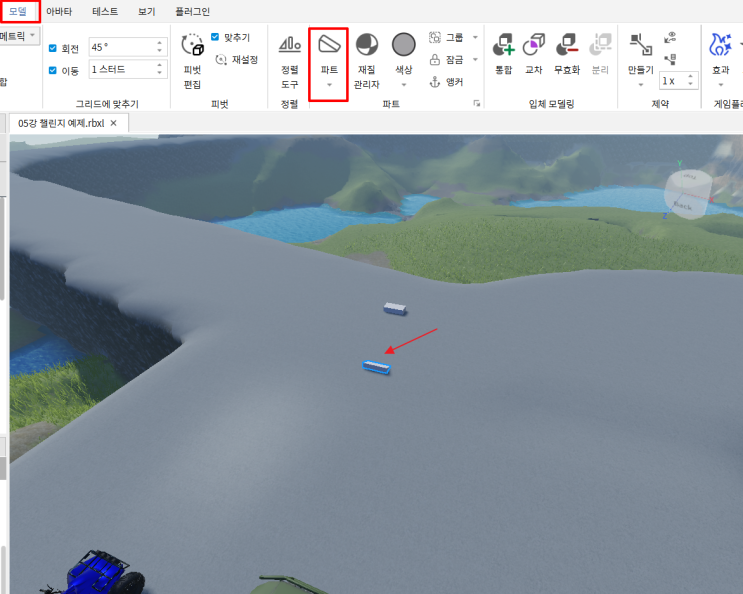743x594 pixels.
Task: Toggle the 회전 snap checkbox
Action: pyautogui.click(x=53, y=48)
